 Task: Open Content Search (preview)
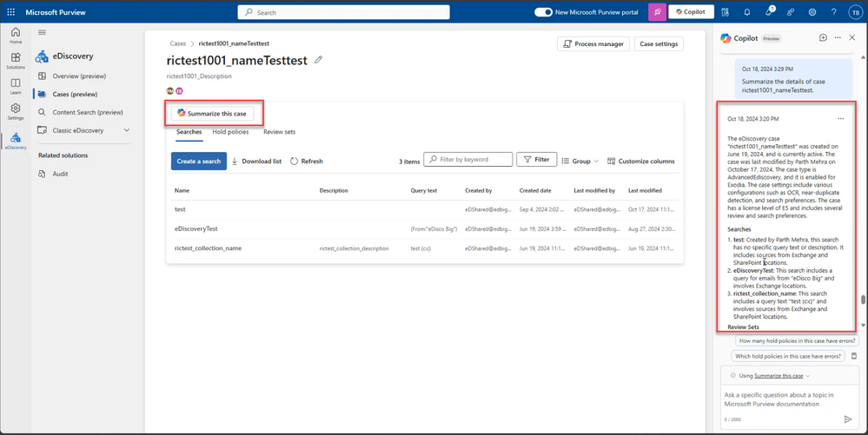point(88,112)
